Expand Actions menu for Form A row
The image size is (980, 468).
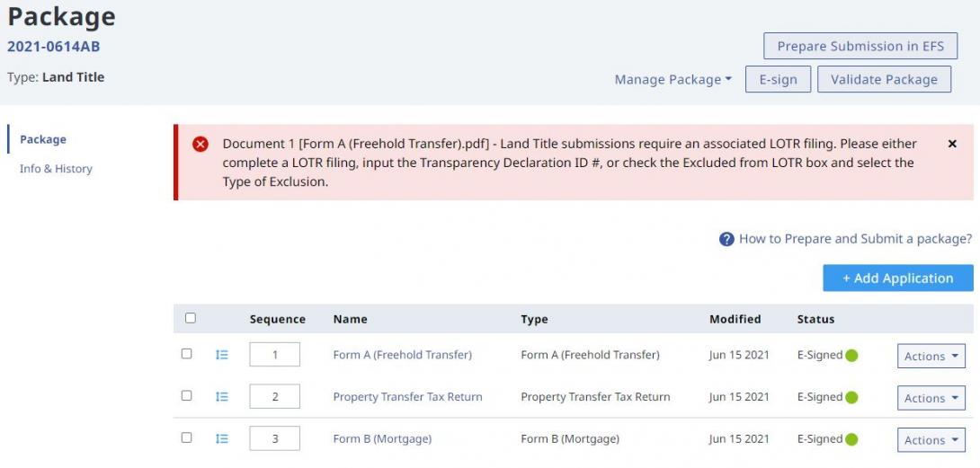[931, 356]
